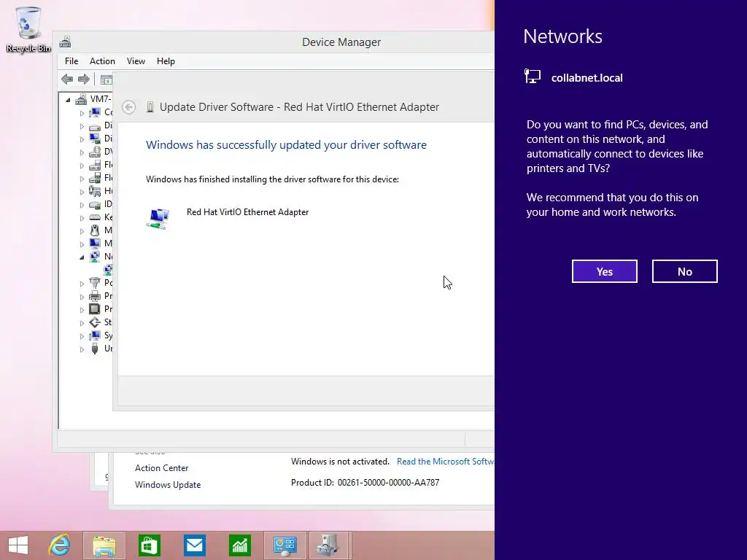Click the Windows Start button
747x560 pixels.
click(x=18, y=545)
